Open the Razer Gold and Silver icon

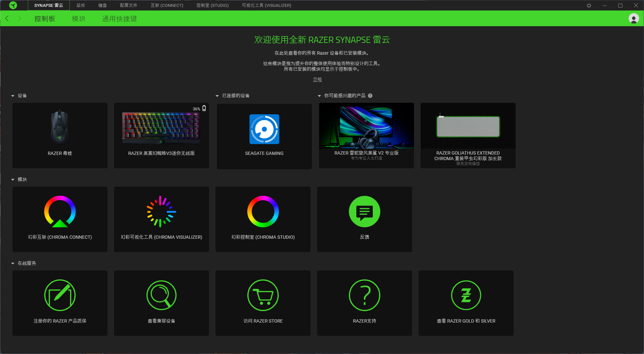(x=466, y=295)
